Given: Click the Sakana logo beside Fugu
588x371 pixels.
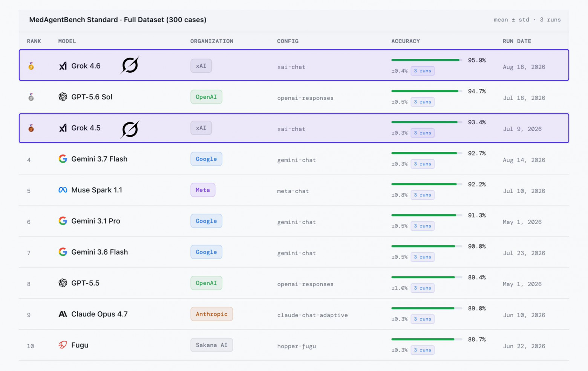Looking at the screenshot, I should click(x=63, y=345).
